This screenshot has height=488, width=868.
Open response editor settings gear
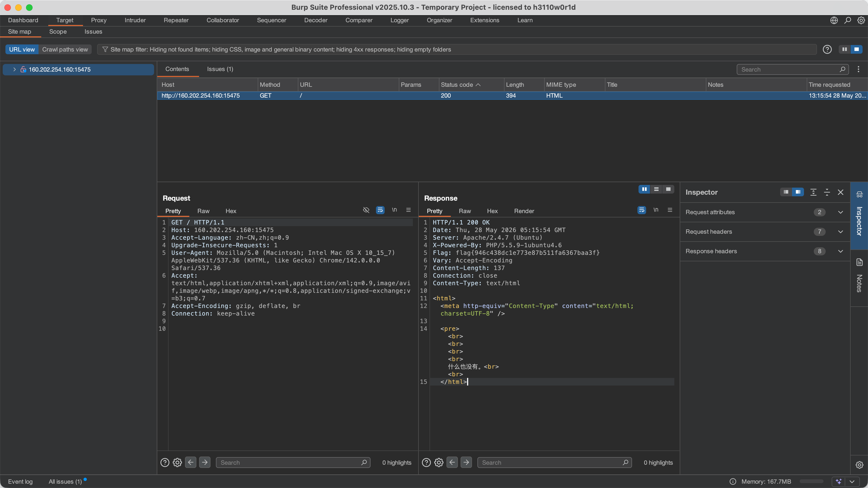[439, 463]
